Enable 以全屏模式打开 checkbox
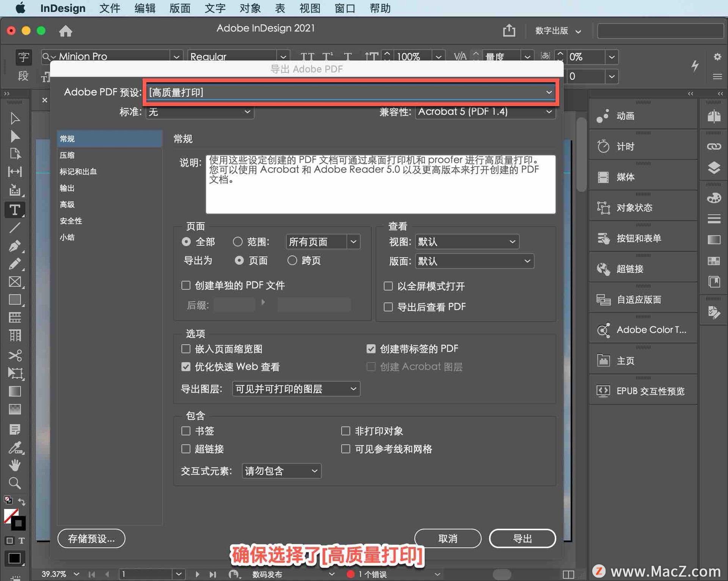This screenshot has height=581, width=728. coord(388,286)
